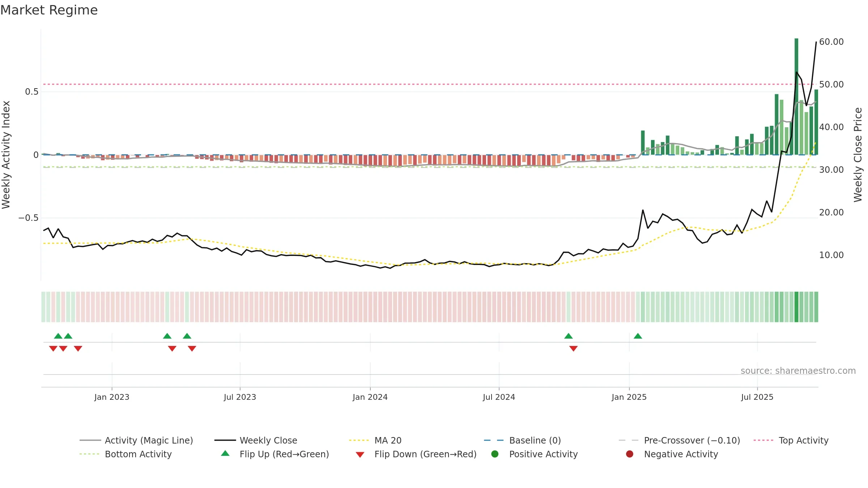The width and height of the screenshot is (868, 488).
Task: Click the Jan 2024 x-axis label
Action: pos(370,397)
